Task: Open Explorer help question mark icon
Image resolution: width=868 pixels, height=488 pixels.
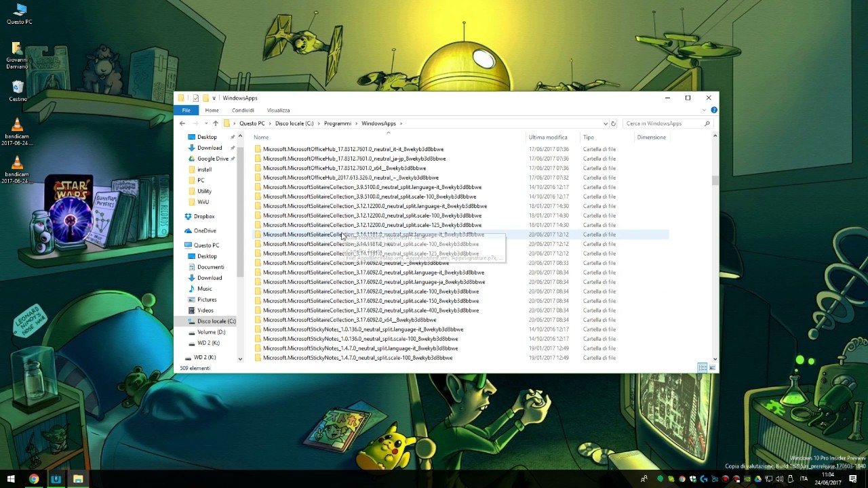Action: [x=714, y=110]
